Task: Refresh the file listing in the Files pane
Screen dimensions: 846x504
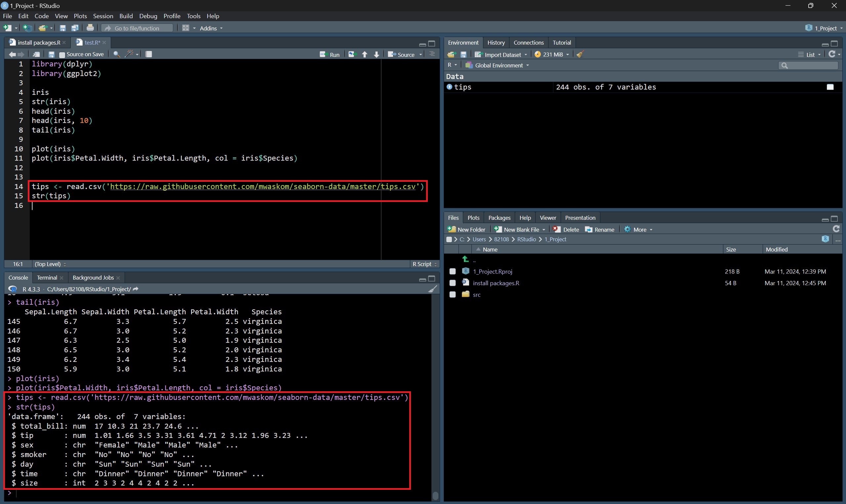Action: click(x=836, y=229)
